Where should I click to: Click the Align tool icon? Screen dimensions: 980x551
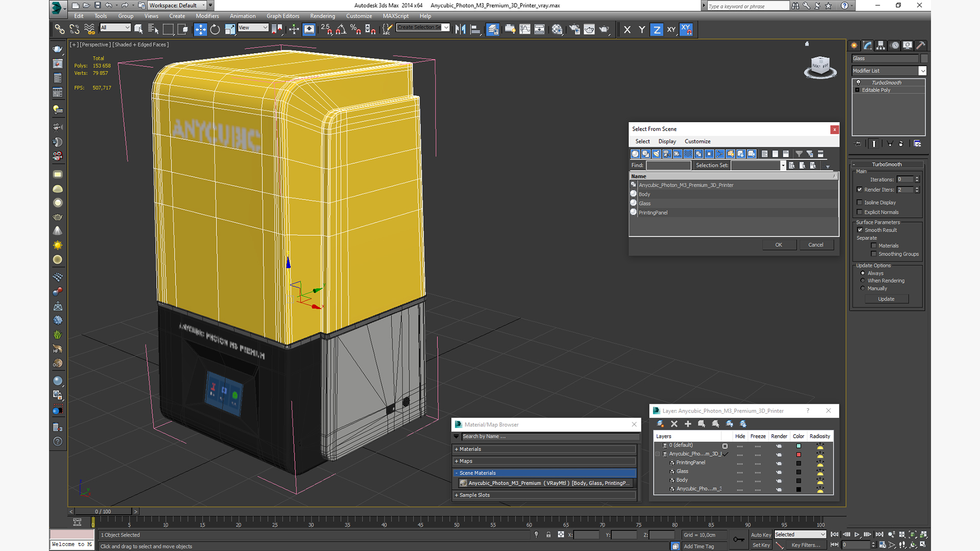coord(475,30)
